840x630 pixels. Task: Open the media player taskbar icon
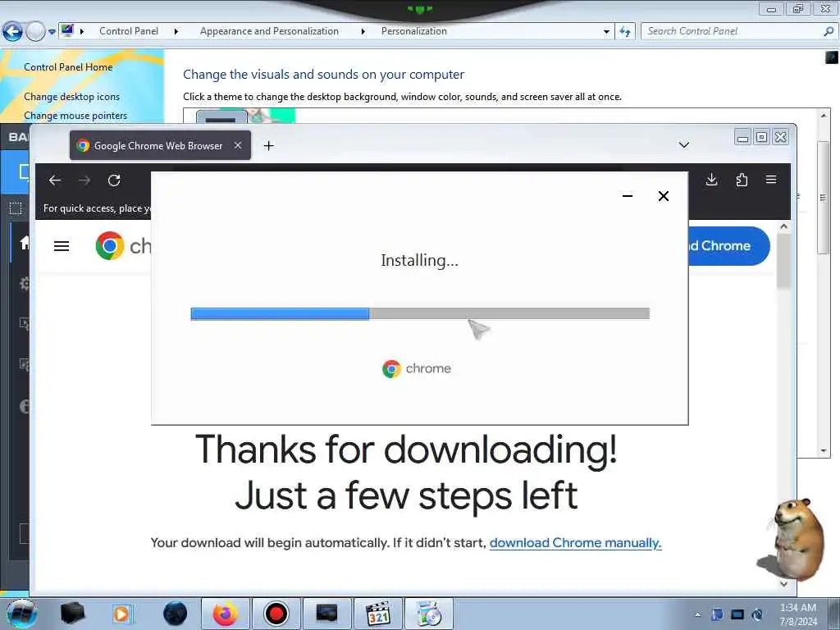click(x=121, y=614)
